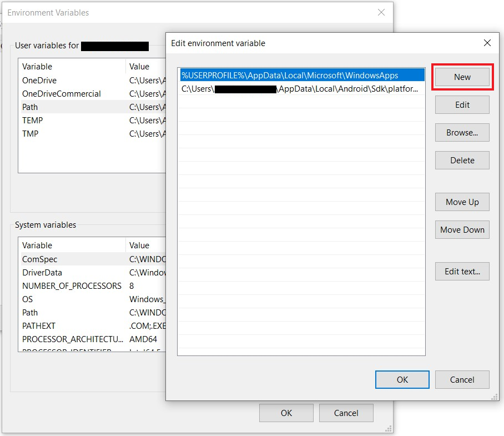Move the selected path entry up
The width and height of the screenshot is (504, 436).
(x=462, y=202)
